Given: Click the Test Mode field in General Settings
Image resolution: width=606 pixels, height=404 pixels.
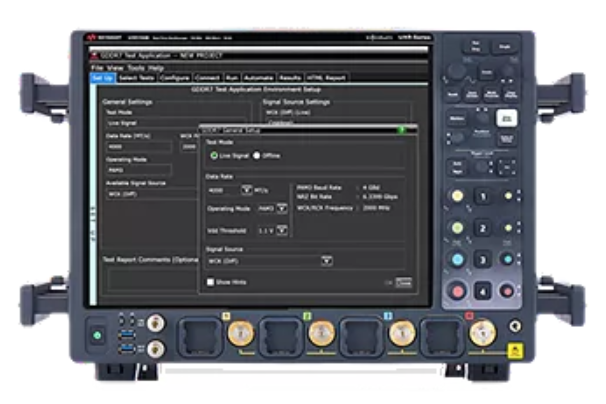Looking at the screenshot, I should (176, 123).
